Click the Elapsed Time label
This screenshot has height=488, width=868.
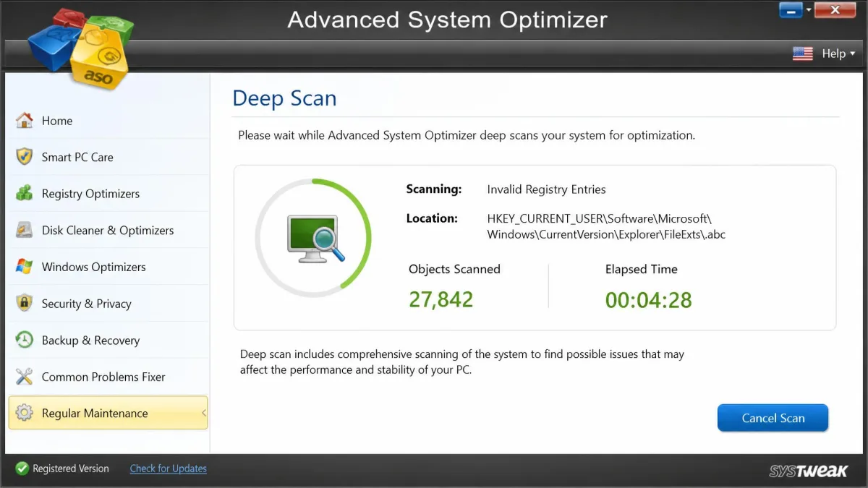point(641,269)
